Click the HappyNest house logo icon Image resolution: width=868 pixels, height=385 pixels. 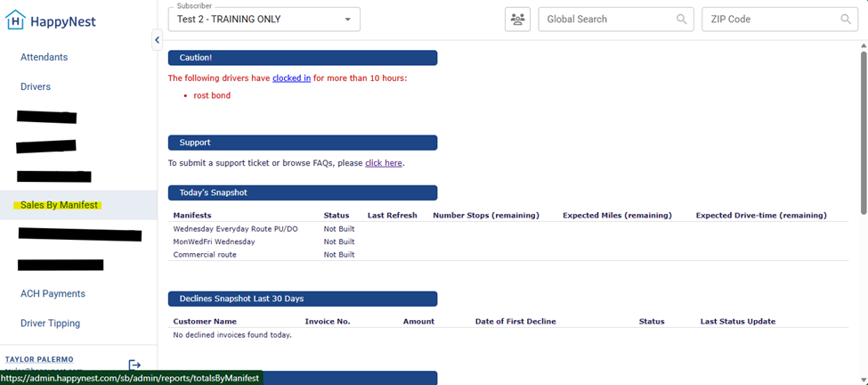(x=15, y=20)
